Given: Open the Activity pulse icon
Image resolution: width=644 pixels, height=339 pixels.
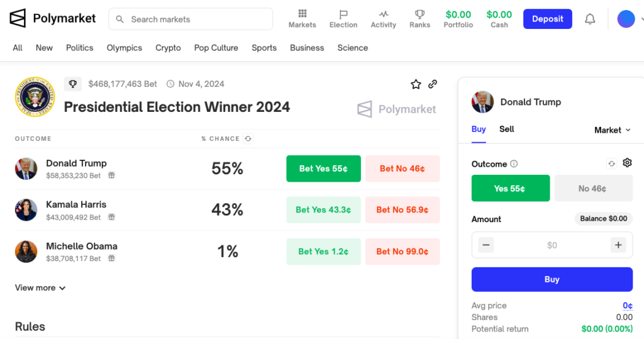Looking at the screenshot, I should point(383,14).
